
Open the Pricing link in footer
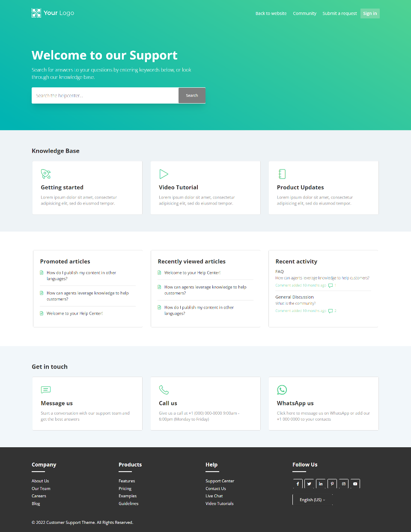point(125,488)
